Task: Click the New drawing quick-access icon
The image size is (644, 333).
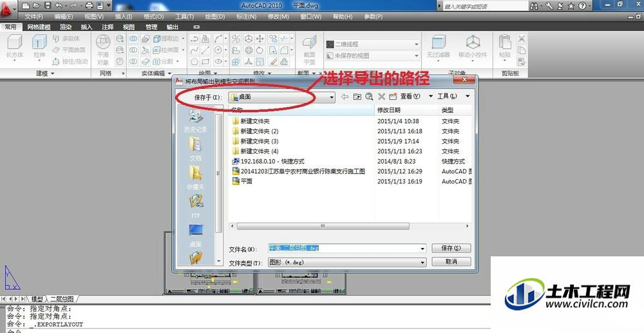Action: coord(26,6)
